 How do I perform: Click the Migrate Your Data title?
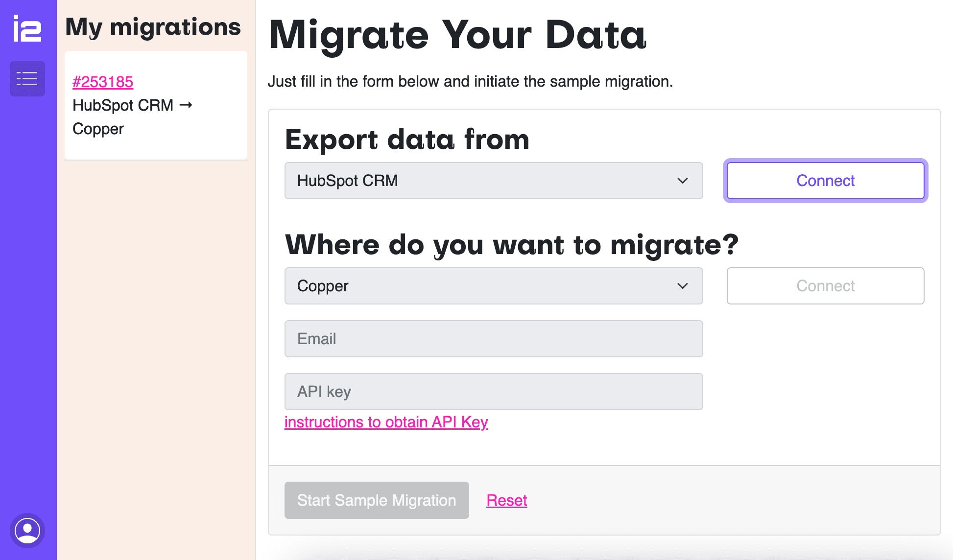pos(457,35)
